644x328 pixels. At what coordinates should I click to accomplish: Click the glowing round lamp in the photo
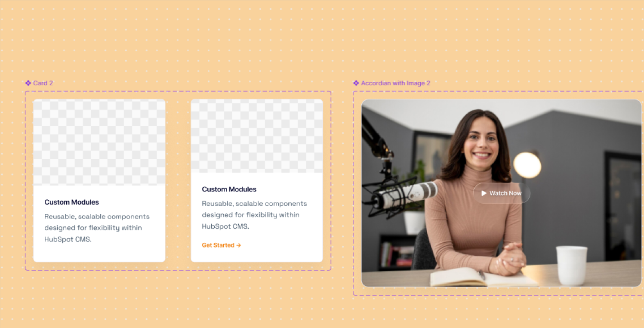[527, 165]
